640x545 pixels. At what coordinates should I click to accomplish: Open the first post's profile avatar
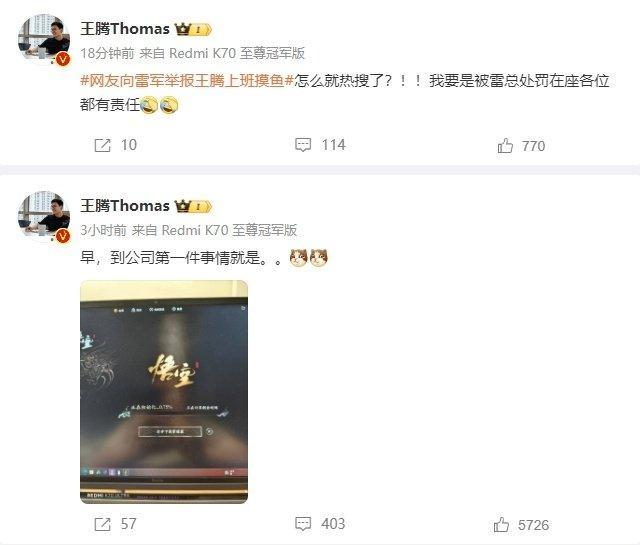coord(44,40)
